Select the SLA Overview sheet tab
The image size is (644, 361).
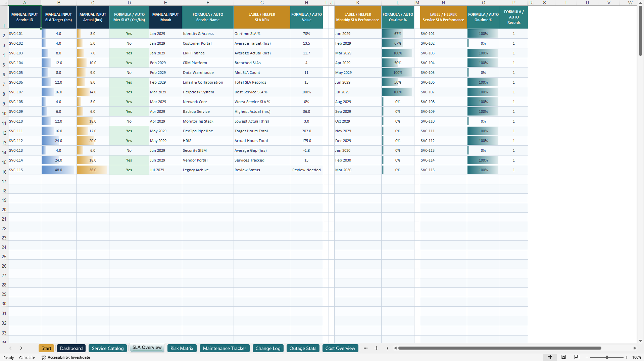pos(147,348)
